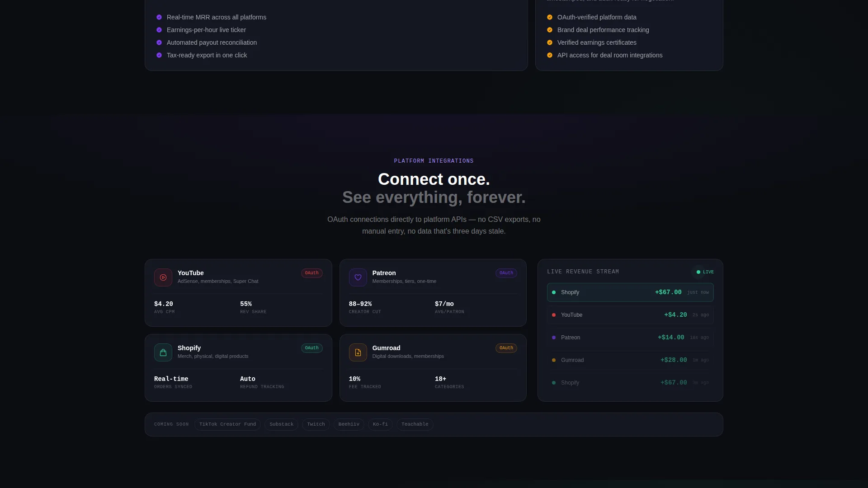Click the green dot on top Shopify stream row
868x488 pixels.
554,292
